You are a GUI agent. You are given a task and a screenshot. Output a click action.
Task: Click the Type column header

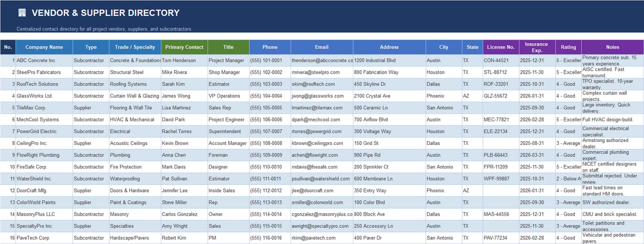pos(91,47)
